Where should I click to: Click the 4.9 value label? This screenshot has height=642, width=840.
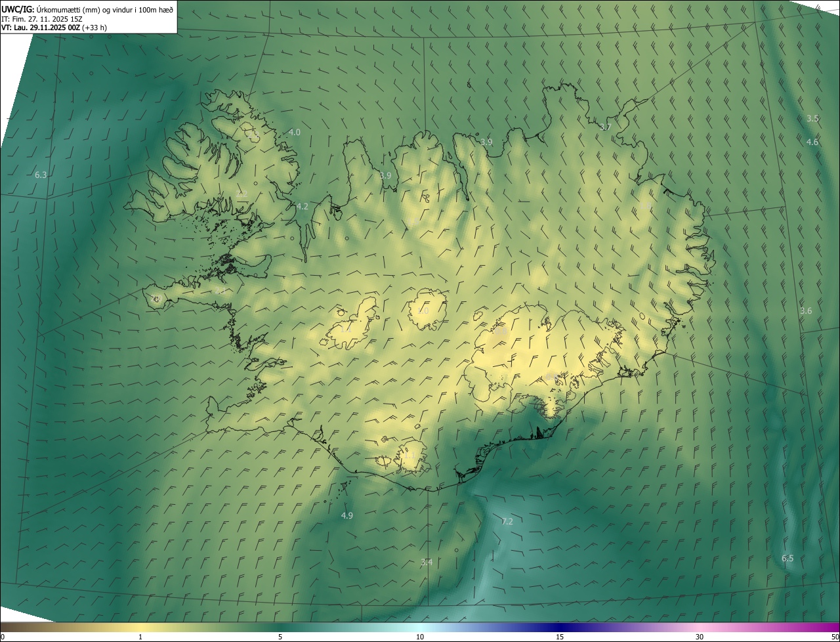[x=347, y=515]
